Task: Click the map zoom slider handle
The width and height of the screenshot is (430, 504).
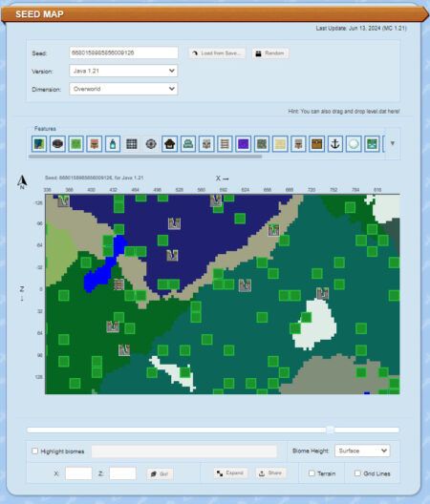Action: coord(330,430)
